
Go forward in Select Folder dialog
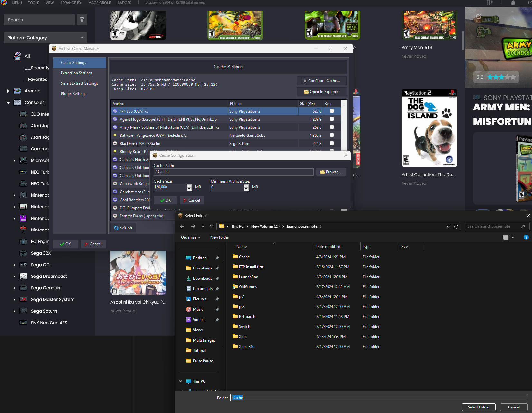click(x=193, y=226)
